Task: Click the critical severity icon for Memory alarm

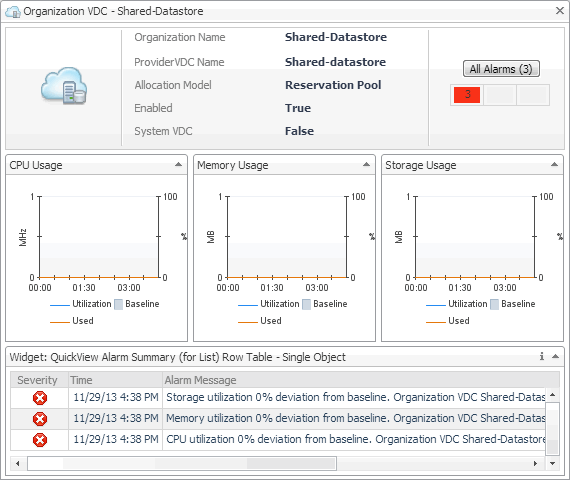Action: click(x=40, y=419)
